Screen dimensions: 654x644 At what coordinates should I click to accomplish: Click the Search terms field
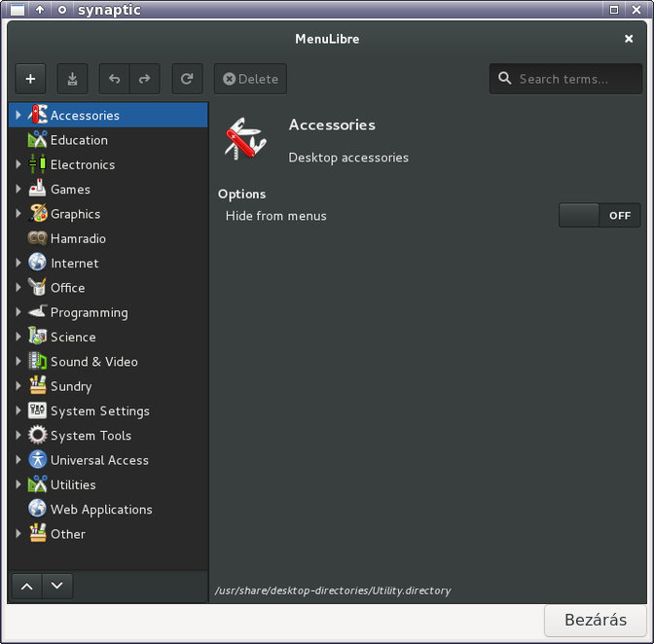coord(565,79)
